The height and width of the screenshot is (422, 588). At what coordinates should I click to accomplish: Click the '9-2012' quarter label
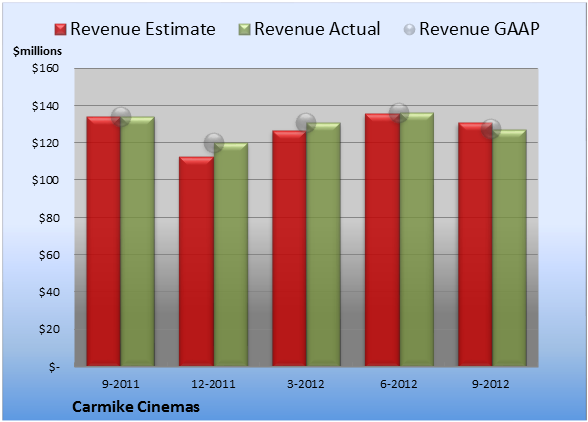coord(491,384)
